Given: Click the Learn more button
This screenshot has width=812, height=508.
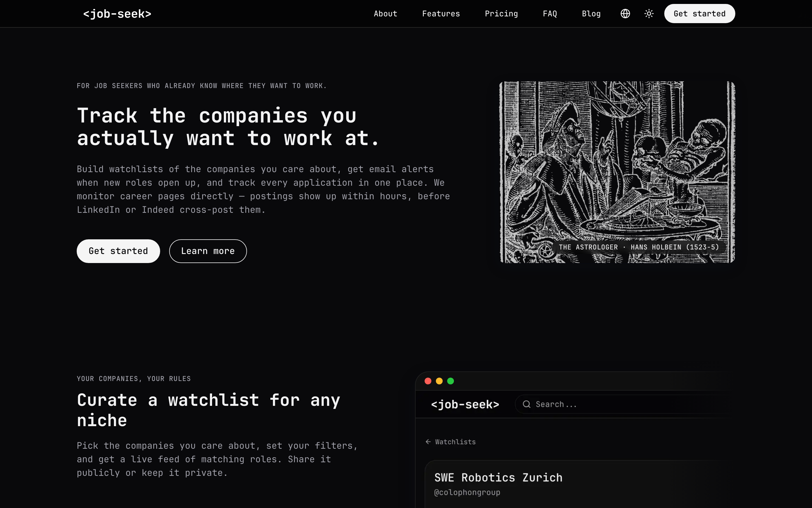Looking at the screenshot, I should tap(208, 251).
